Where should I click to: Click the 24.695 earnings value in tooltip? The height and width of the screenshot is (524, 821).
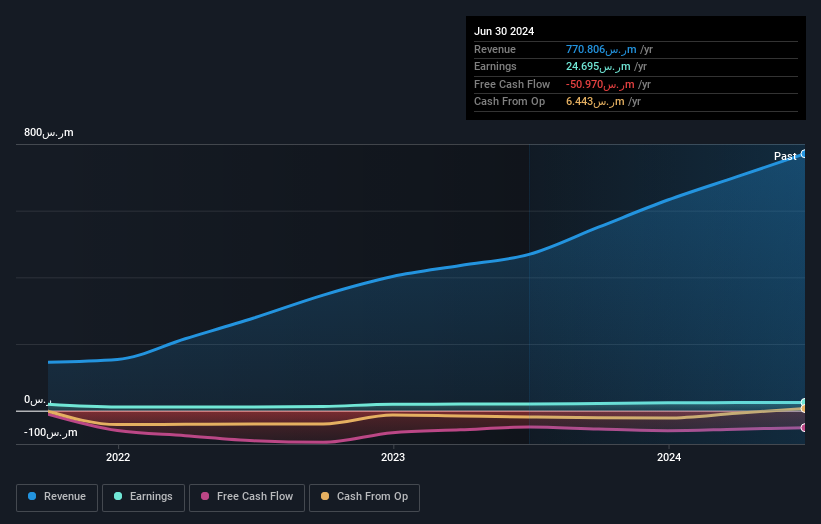[598, 66]
